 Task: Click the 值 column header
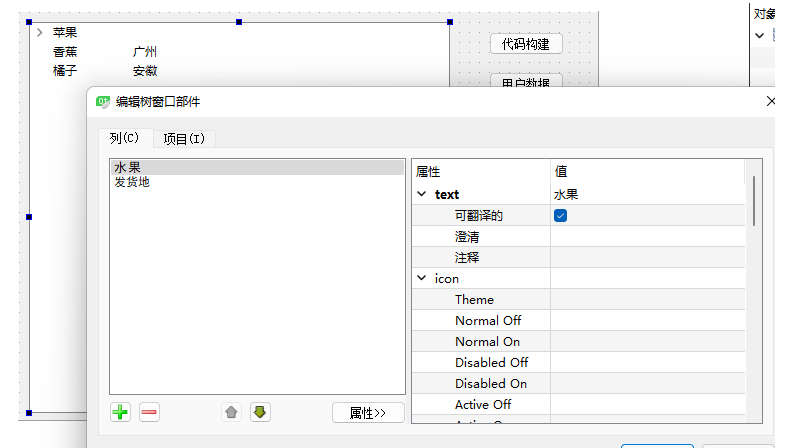tap(647, 172)
